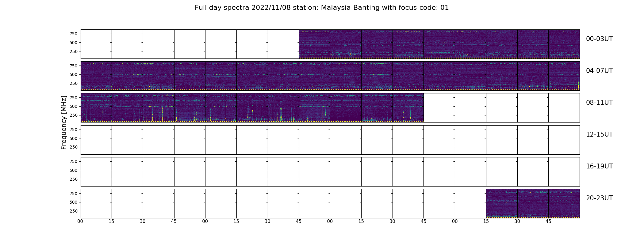Open the 23:15 spectrogram panel in the 20-23UT row
Screen dimensions: 644x245
click(502, 204)
